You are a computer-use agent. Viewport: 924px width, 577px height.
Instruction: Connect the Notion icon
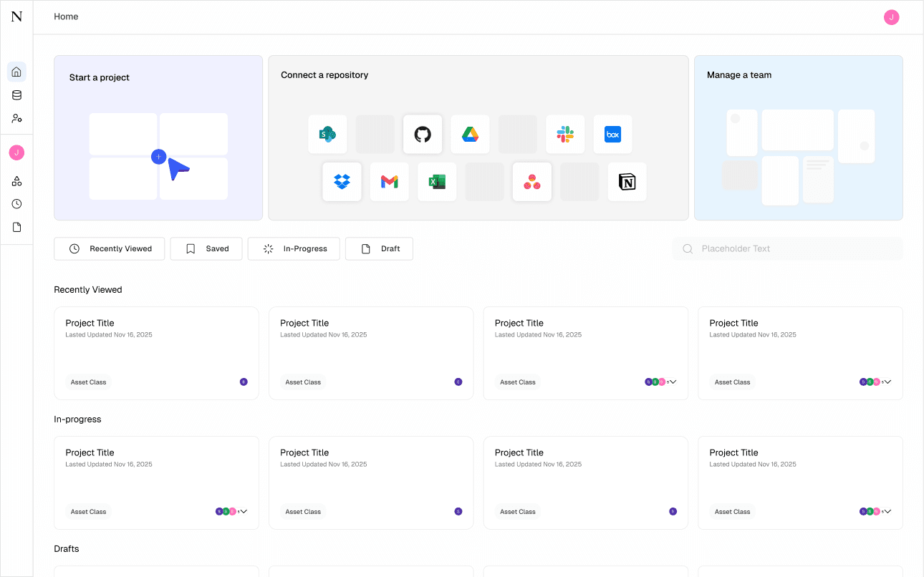click(627, 182)
